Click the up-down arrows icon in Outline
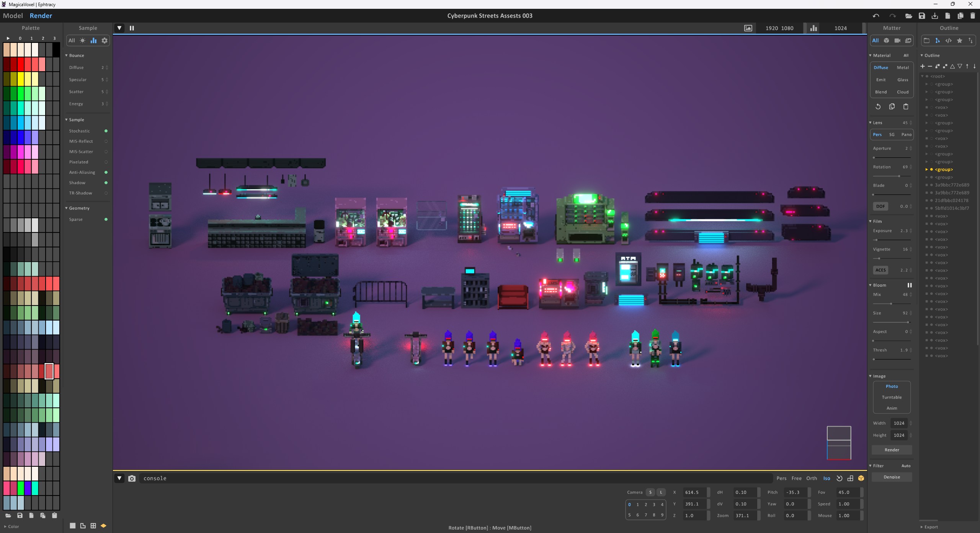Screen dimensions: 980x533 point(970,41)
